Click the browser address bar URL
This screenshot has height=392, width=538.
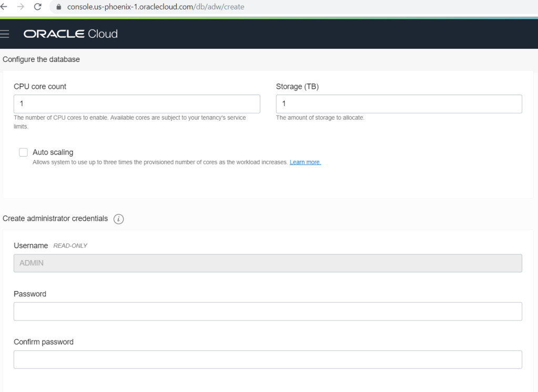coord(156,7)
